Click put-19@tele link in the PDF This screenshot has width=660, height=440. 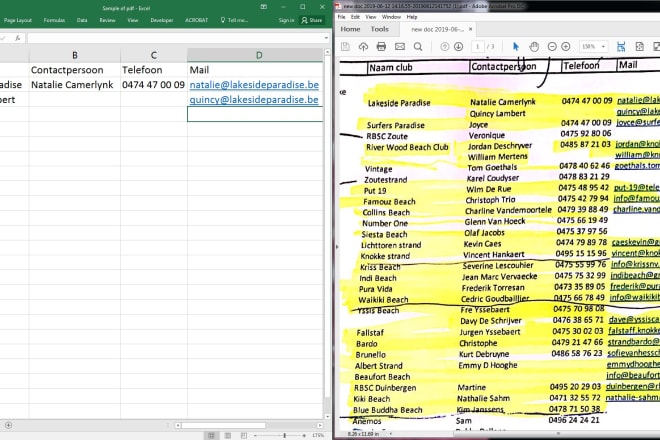[636, 187]
